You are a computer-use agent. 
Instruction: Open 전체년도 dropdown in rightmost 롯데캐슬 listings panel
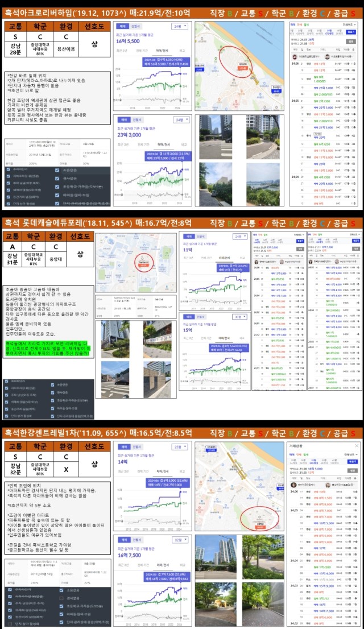(355, 234)
